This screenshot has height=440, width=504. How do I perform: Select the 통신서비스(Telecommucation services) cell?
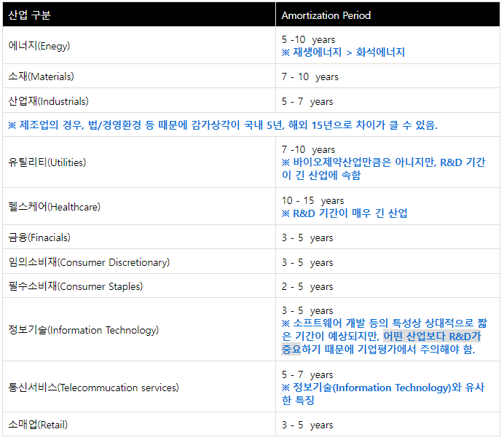(93, 388)
